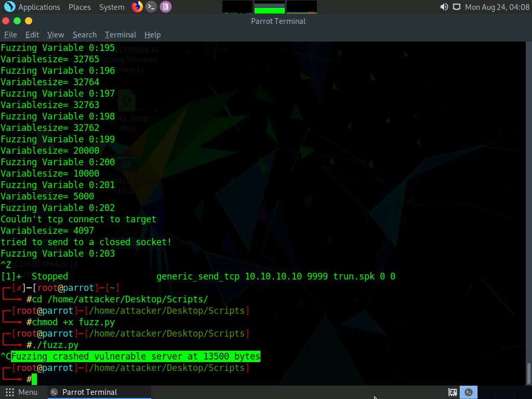
Task: Open the purple text editor launcher
Action: coord(166,7)
